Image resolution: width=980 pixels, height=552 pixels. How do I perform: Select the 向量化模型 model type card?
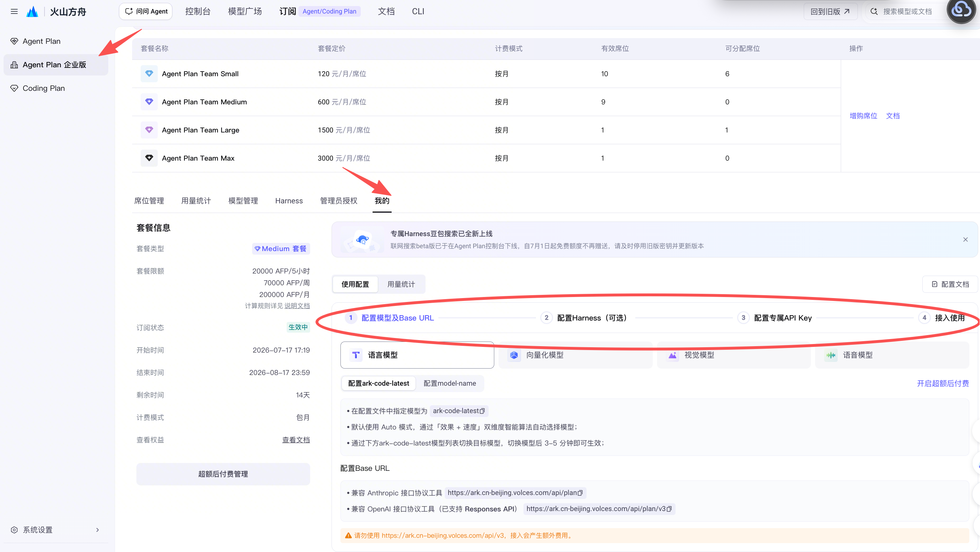point(575,355)
